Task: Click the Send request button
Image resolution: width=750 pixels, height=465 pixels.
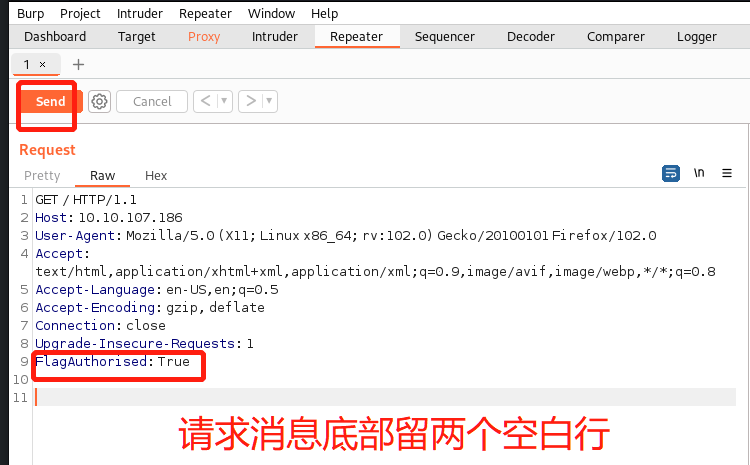Action: point(50,101)
